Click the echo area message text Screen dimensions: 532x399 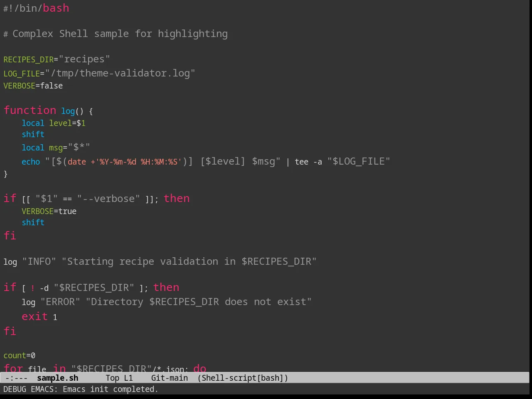[81, 389]
